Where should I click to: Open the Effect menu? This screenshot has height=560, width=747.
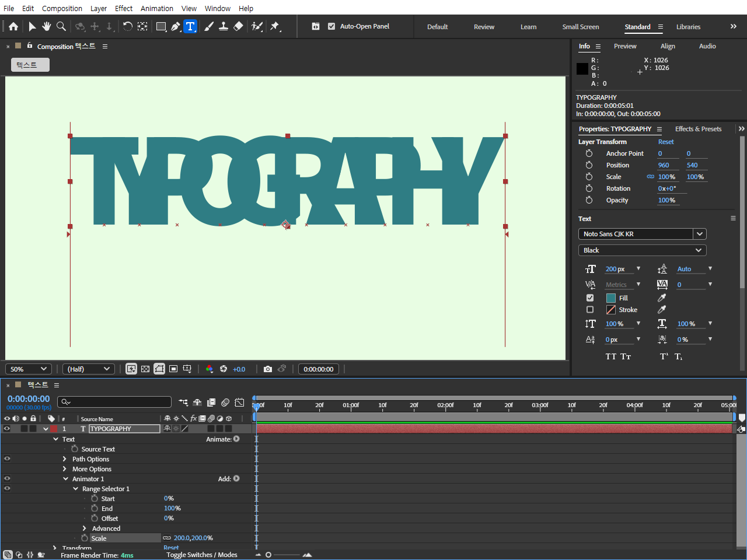(x=124, y=8)
